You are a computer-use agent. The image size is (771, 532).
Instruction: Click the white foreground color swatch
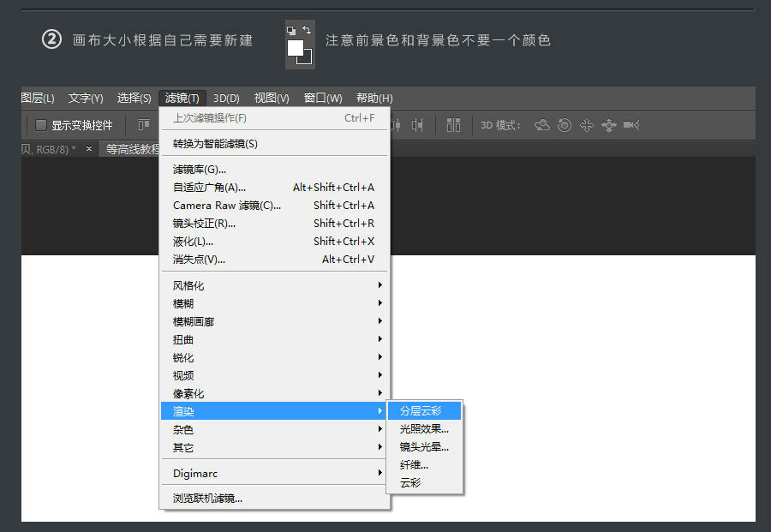coord(296,48)
